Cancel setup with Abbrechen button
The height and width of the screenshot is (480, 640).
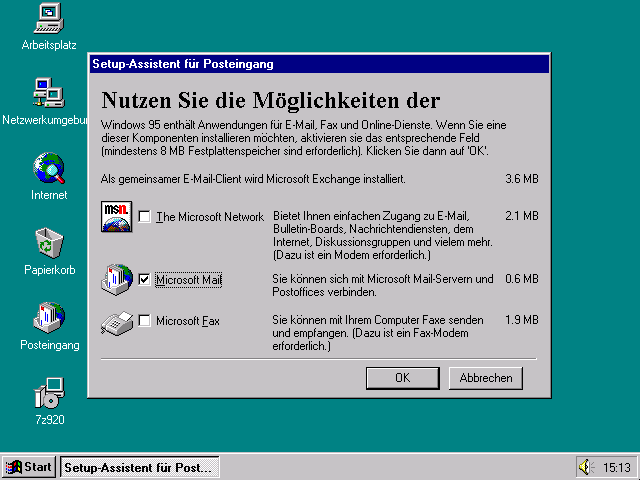486,378
